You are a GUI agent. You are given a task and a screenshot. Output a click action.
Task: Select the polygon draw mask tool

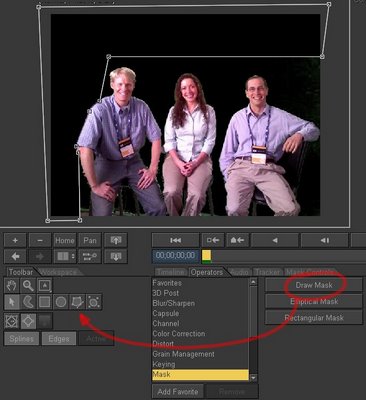77,302
